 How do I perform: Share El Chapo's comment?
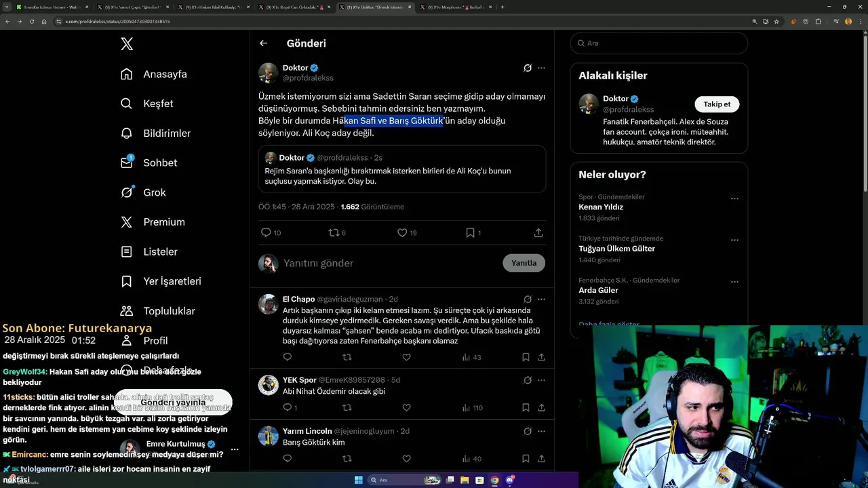(541, 357)
